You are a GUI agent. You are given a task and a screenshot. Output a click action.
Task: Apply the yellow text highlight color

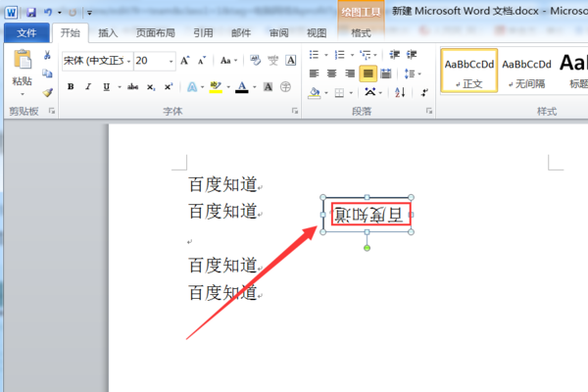[216, 87]
